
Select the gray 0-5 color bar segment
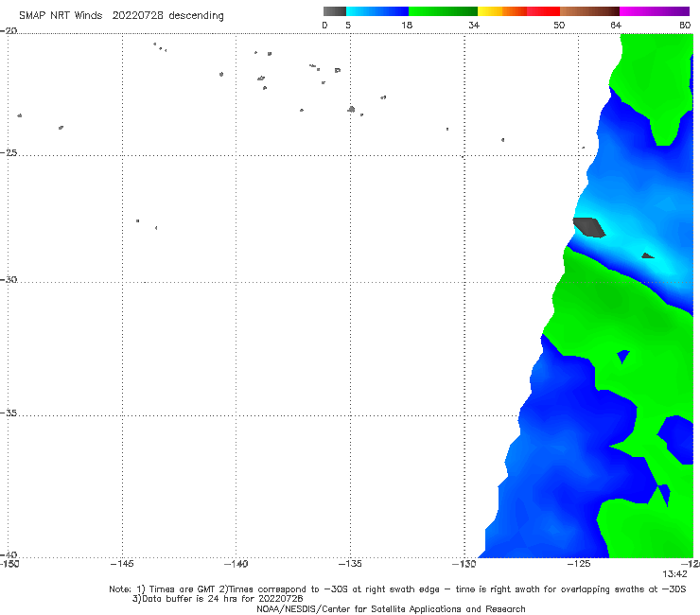point(335,11)
